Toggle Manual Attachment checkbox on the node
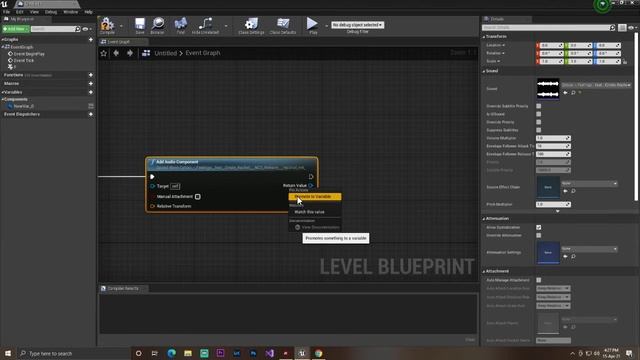 tap(198, 197)
